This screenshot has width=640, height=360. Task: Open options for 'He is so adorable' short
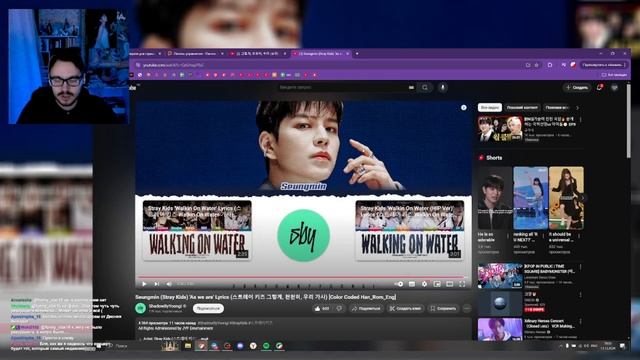tap(508, 236)
